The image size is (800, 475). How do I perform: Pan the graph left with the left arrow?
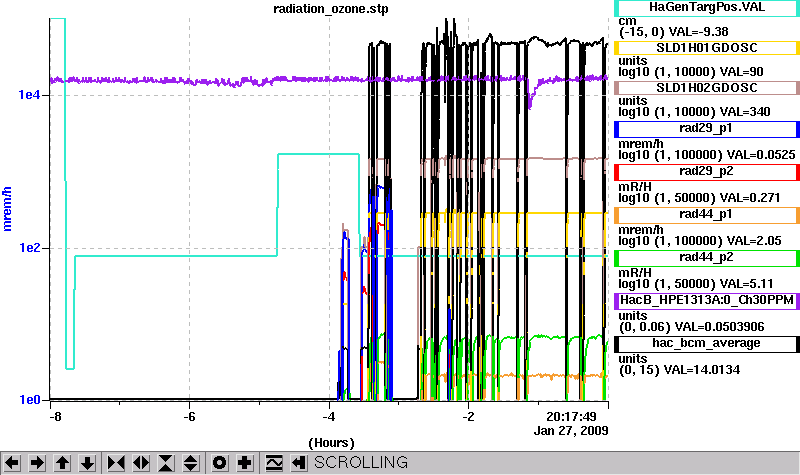tap(12, 463)
